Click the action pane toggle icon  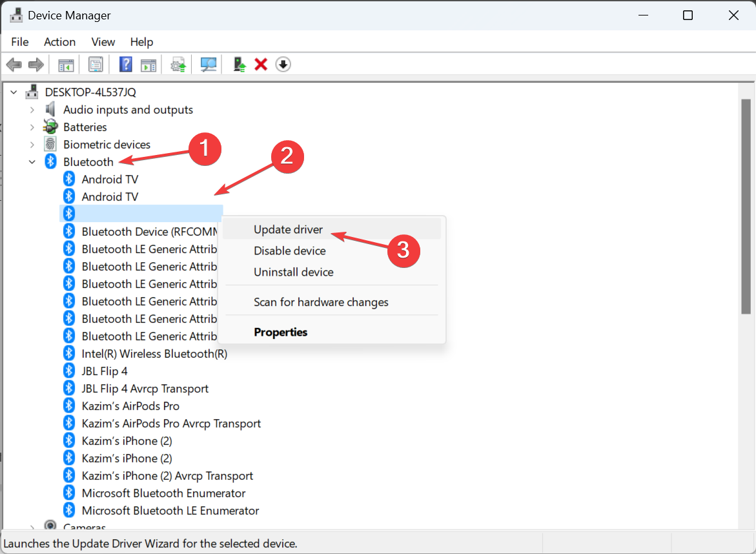[x=148, y=65]
